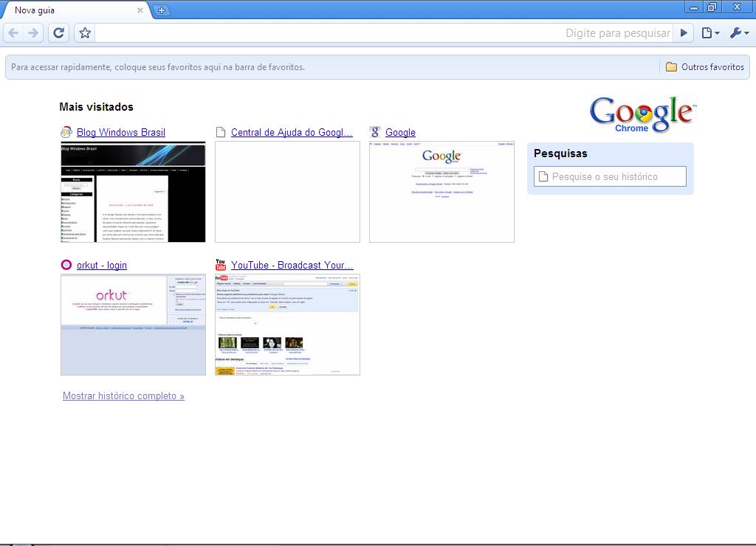756x546 pixels.
Task: Open the orkut - login link
Action: 102,265
